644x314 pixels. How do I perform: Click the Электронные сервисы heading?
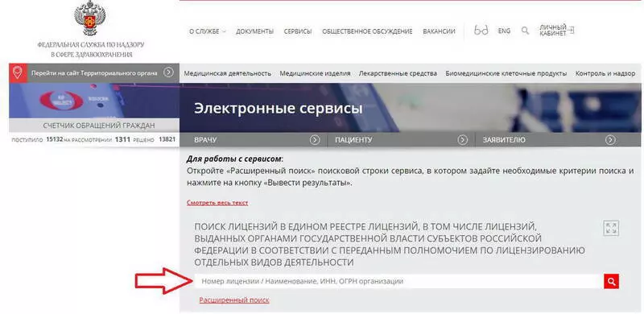[x=278, y=109]
